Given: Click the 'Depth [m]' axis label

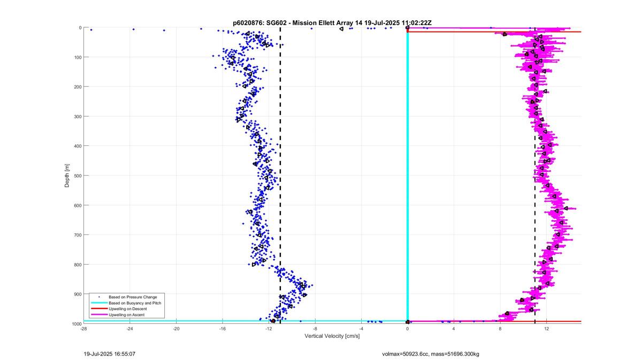Looking at the screenshot, I should (67, 175).
